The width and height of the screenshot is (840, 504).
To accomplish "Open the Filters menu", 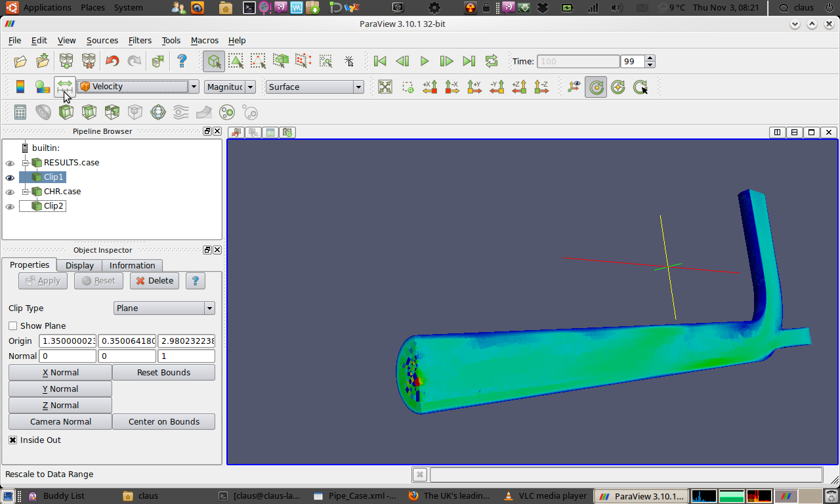I will (140, 40).
